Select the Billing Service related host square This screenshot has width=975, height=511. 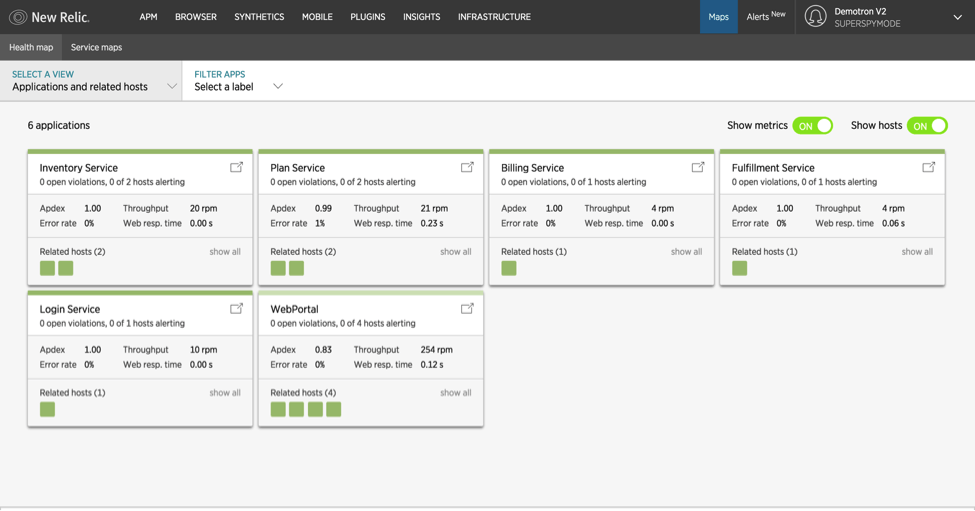(509, 268)
